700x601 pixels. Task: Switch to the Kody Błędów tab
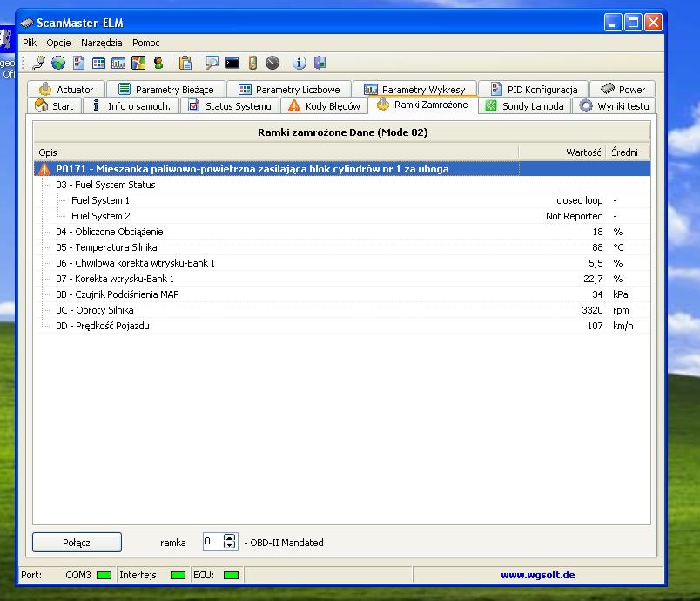[323, 106]
